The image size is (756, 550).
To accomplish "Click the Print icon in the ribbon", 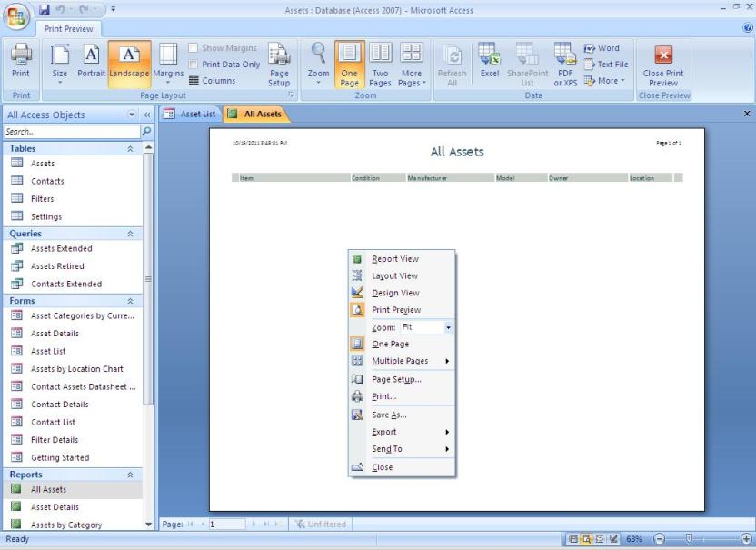I will tap(20, 64).
